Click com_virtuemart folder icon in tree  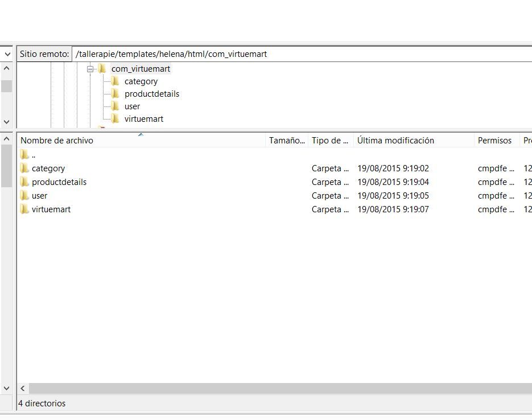click(102, 68)
